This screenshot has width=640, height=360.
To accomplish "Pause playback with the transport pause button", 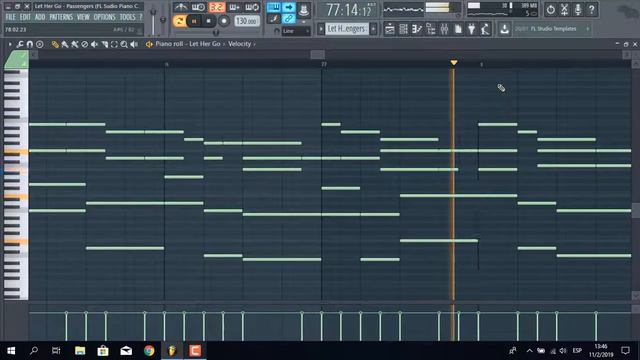I will [x=194, y=21].
